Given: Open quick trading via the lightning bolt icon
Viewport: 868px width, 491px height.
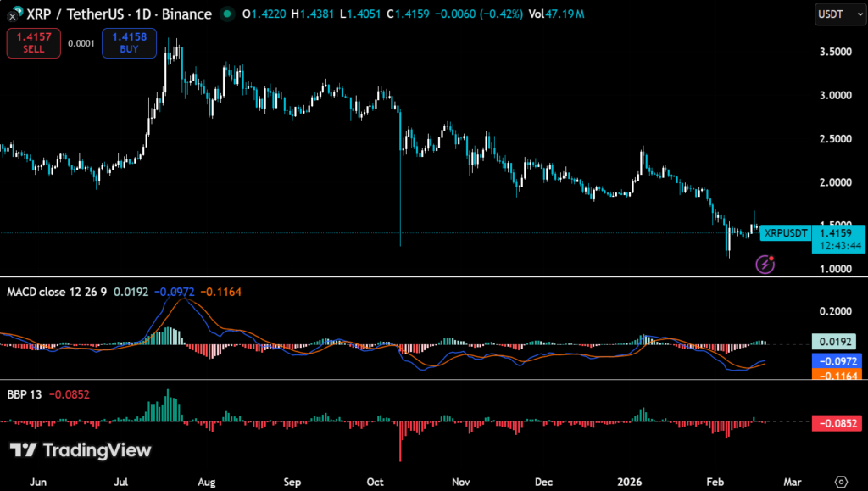Looking at the screenshot, I should 765,266.
